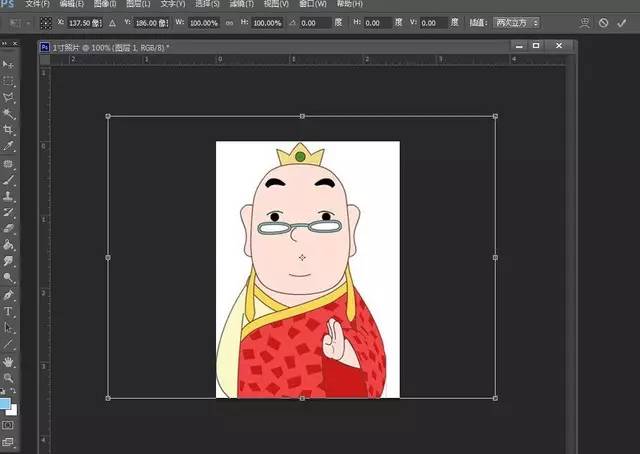Select the Magic Wand tool

(8, 114)
